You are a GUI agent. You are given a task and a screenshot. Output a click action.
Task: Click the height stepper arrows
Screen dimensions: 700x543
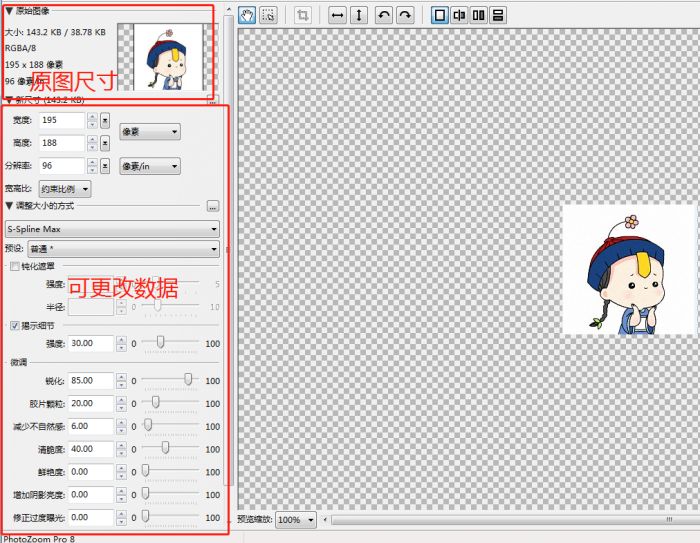92,143
